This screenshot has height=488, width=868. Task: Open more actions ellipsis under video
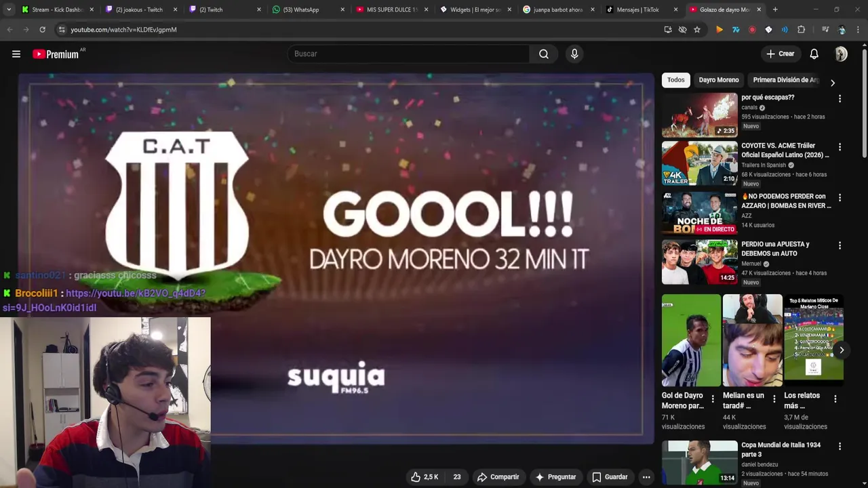pos(646,477)
